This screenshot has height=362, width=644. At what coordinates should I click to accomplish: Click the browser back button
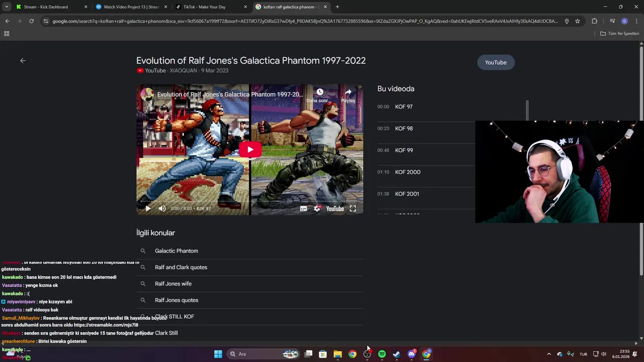[x=7, y=21]
